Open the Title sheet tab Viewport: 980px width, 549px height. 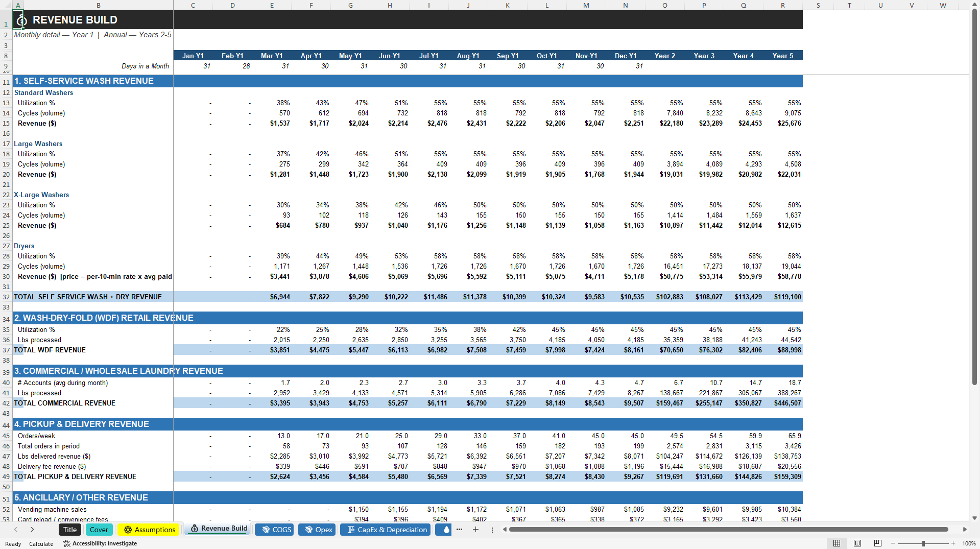click(x=70, y=530)
